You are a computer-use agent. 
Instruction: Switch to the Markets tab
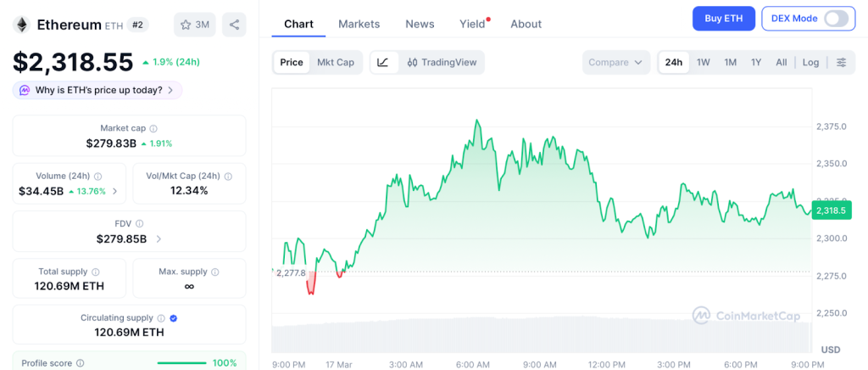click(x=359, y=24)
